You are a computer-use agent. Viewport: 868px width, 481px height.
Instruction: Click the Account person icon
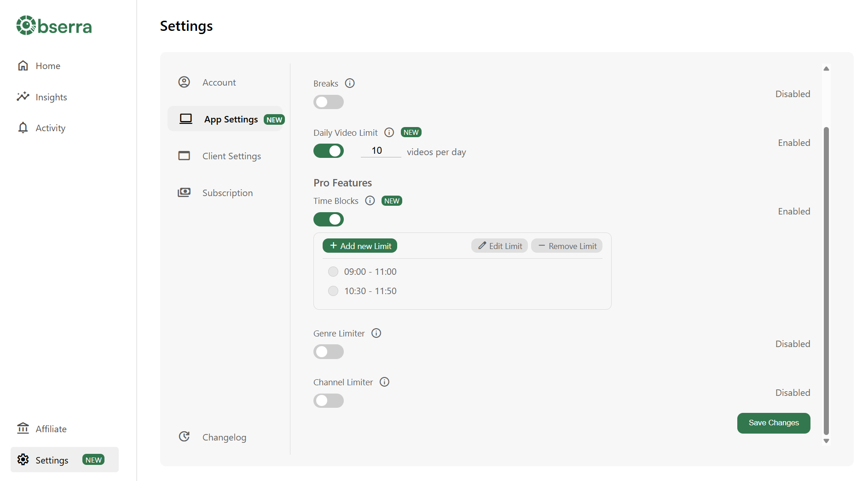(x=184, y=82)
